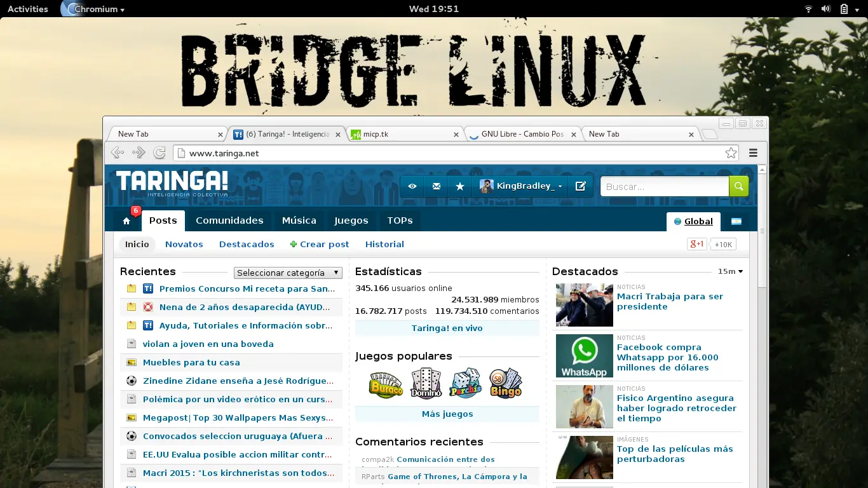Reload the page with the reload button
The height and width of the screenshot is (488, 868).
[x=159, y=152]
